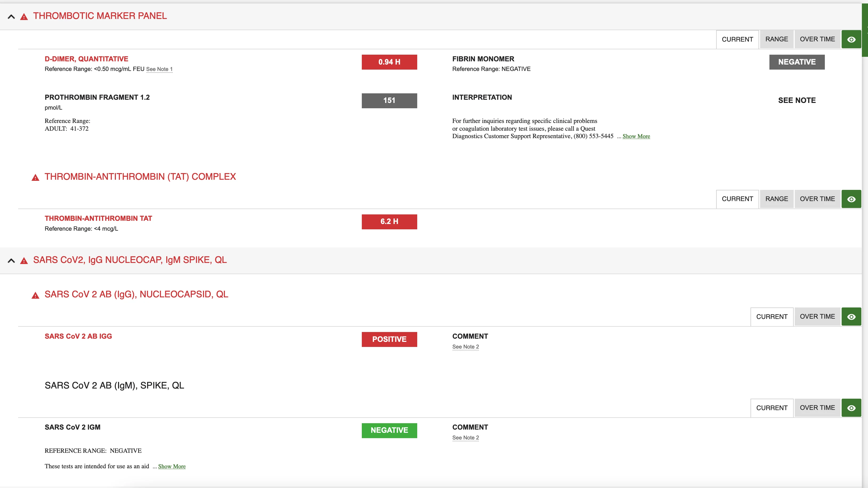
Task: Click the 6.2 H Thrombin-Antithrombin result badge
Action: point(389,222)
